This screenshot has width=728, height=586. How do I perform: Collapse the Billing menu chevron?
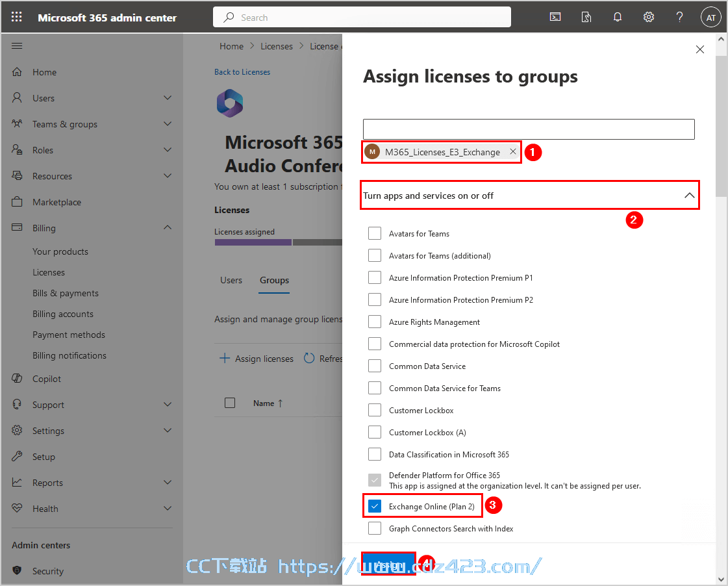point(168,227)
